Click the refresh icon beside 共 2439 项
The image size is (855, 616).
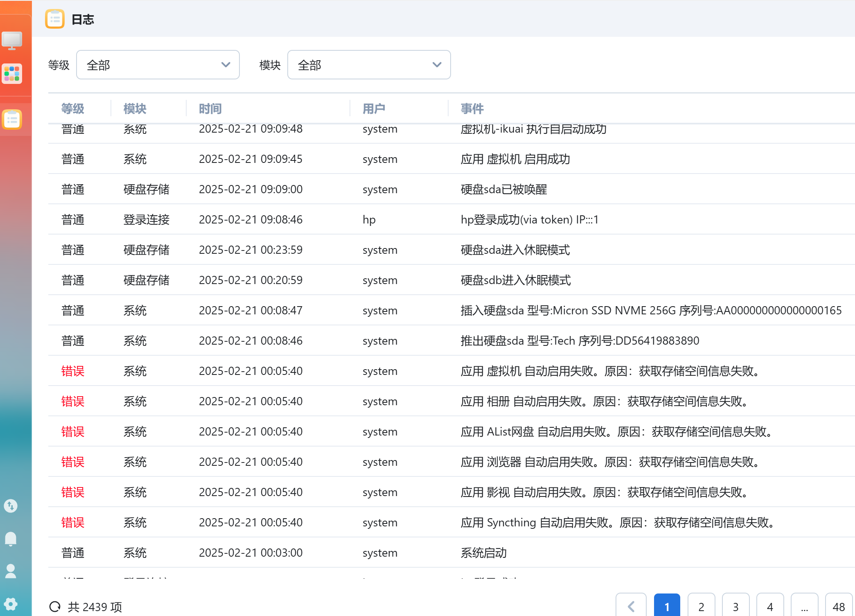pyautogui.click(x=55, y=607)
